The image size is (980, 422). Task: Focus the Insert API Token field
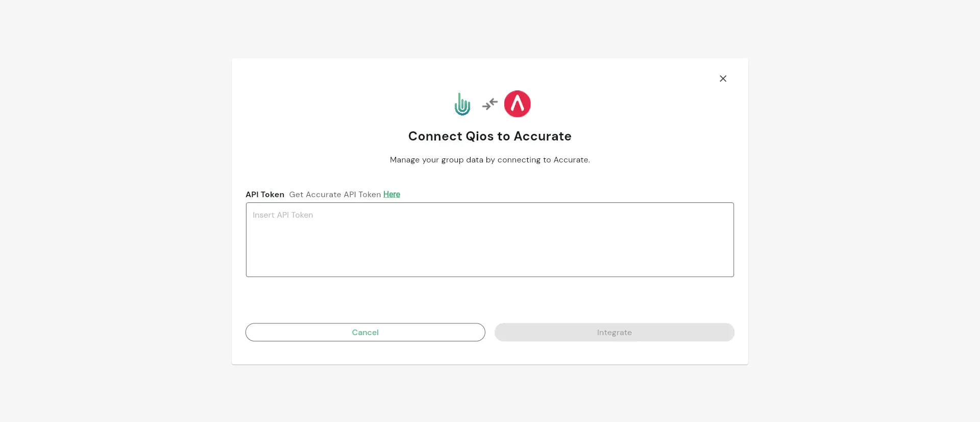489,240
